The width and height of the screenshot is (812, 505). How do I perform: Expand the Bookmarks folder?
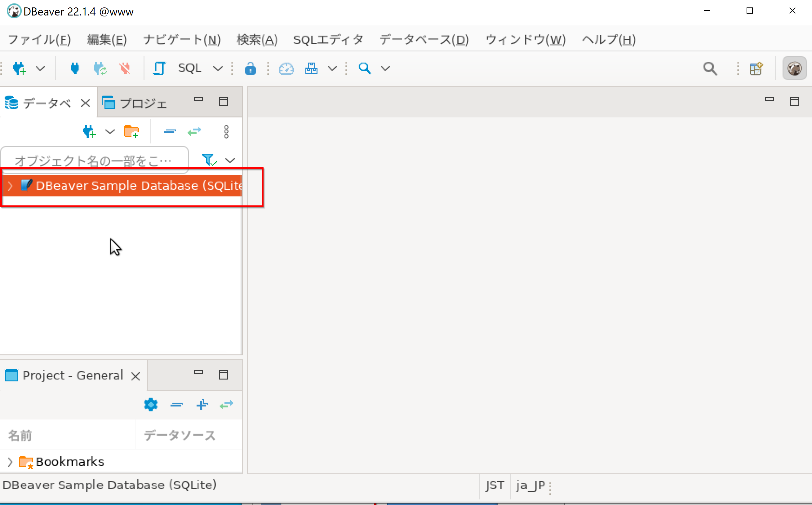pos(10,462)
